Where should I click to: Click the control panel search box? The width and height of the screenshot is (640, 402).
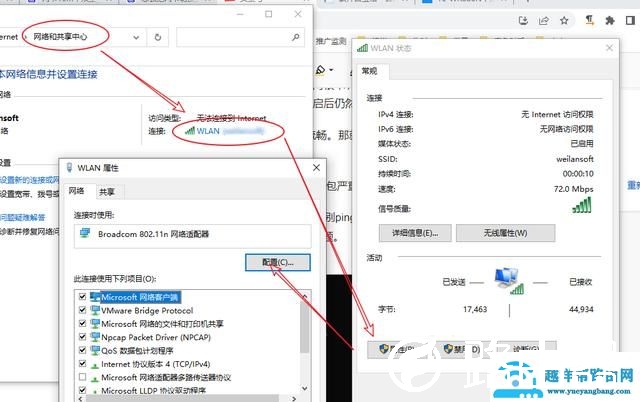[240, 37]
